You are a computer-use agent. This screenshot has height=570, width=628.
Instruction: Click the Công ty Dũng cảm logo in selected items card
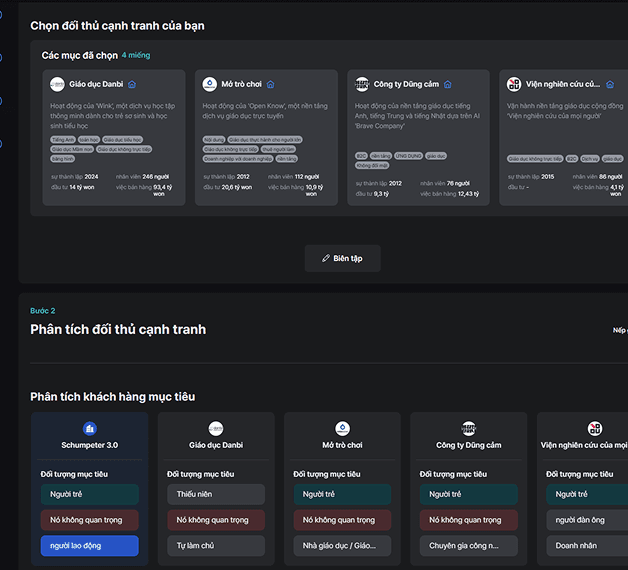coord(362,84)
